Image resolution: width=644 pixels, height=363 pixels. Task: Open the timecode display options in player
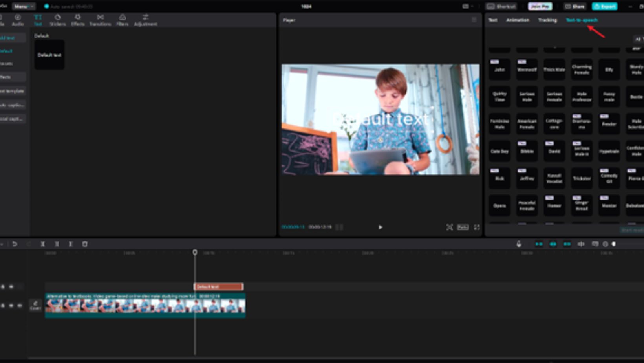pos(339,227)
